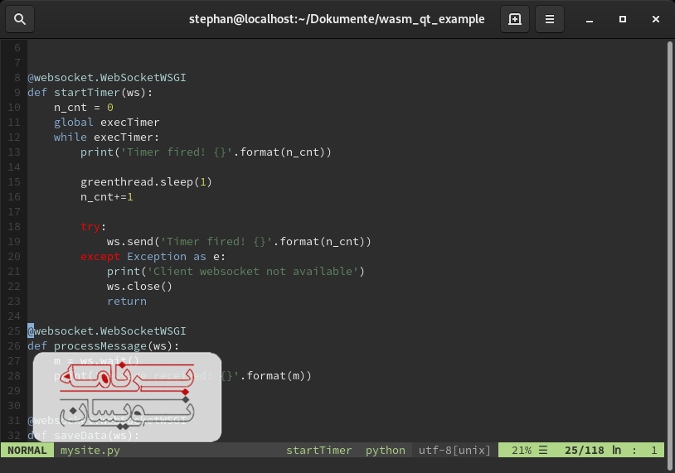Screen dimensions: 675x473
Task: Click the window title text
Action: tap(337, 19)
